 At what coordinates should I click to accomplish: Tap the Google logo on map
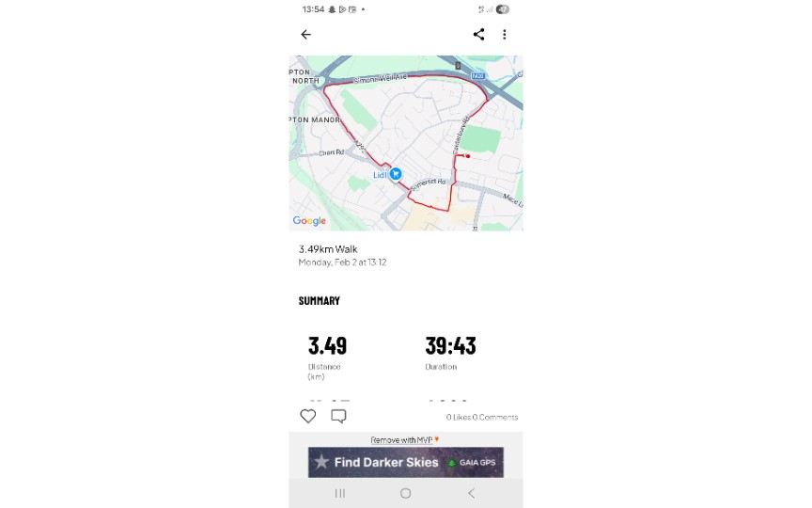pos(309,221)
